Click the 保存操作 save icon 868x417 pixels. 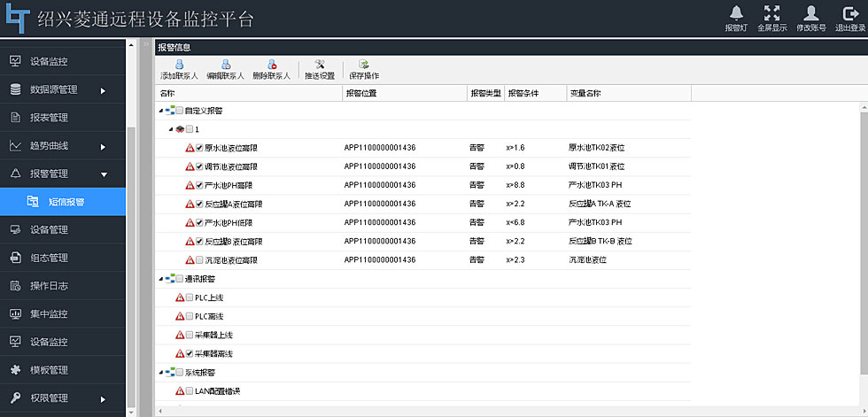pos(363,65)
